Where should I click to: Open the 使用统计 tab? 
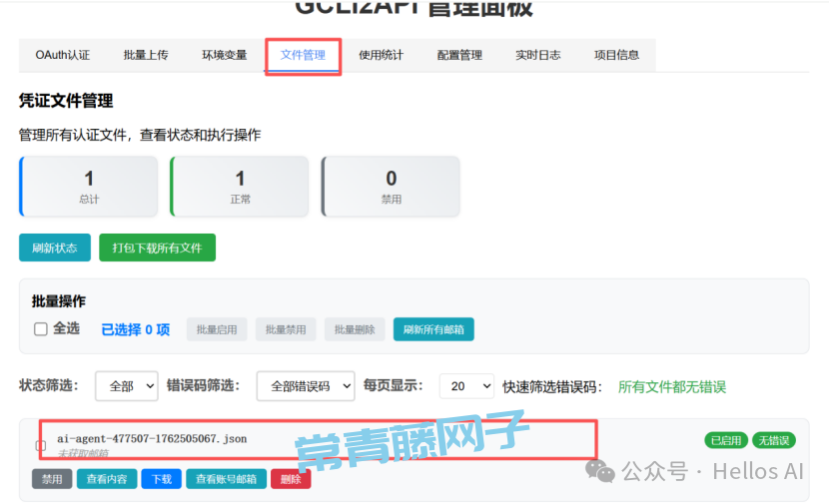[381, 55]
